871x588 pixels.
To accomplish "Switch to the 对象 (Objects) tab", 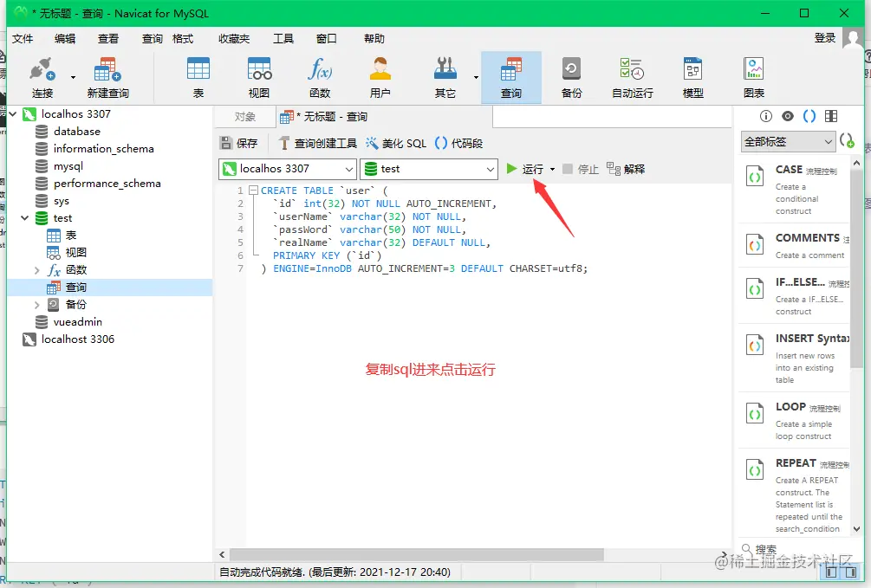I will point(245,117).
